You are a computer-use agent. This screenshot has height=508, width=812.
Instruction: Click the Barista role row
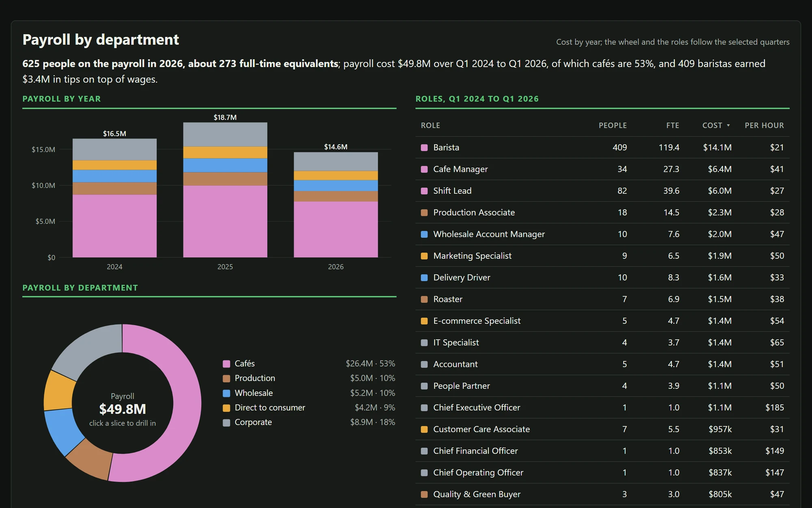click(603, 148)
